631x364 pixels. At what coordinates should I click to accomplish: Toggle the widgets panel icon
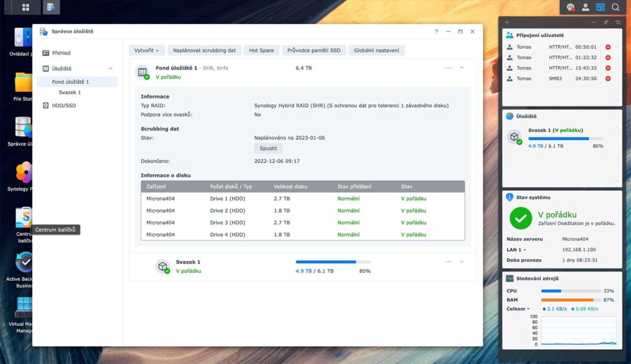coord(600,7)
